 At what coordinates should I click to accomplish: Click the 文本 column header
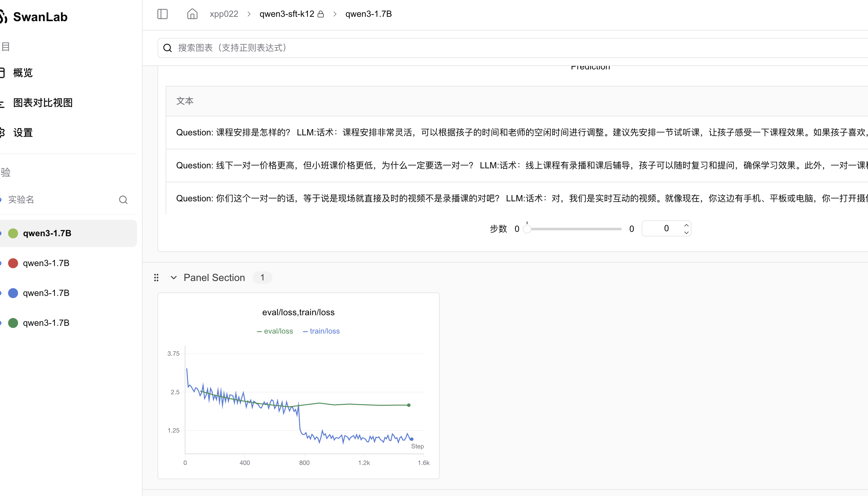[x=185, y=101]
